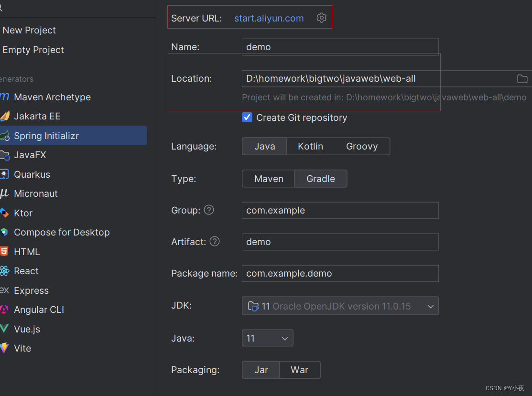Open Artifact help question mark
Viewport: 532px width, 396px height.
tap(215, 241)
